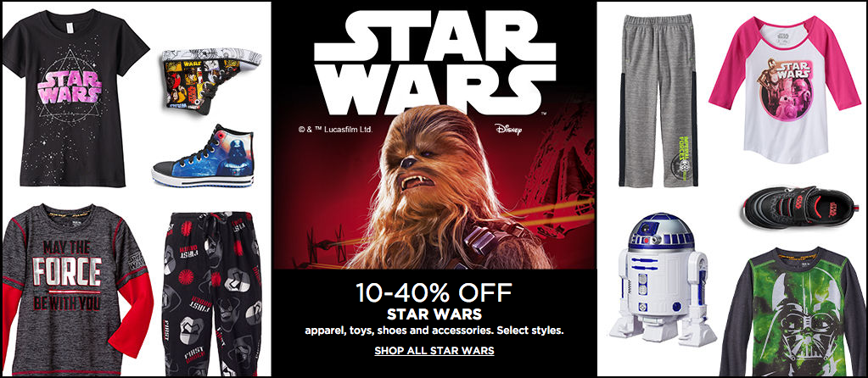Screen dimensions: 868x378
Task: Choose the pink raglan droids tee
Action: (x=784, y=89)
